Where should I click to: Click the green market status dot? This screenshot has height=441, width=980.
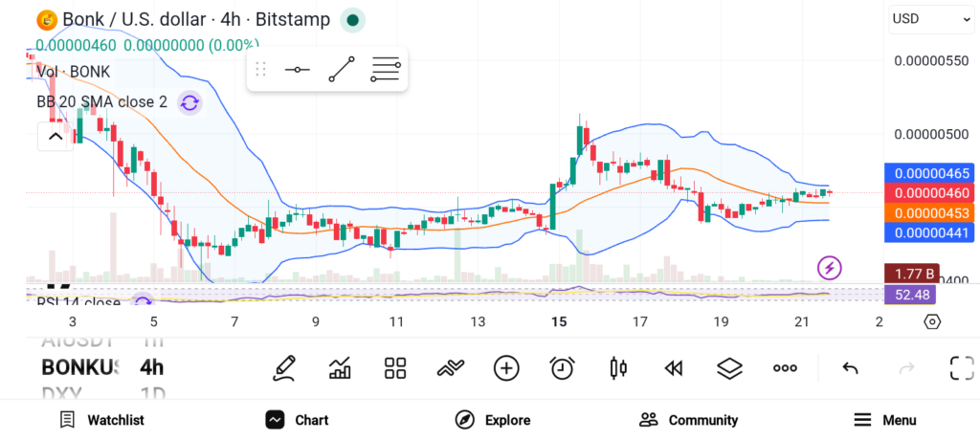352,21
